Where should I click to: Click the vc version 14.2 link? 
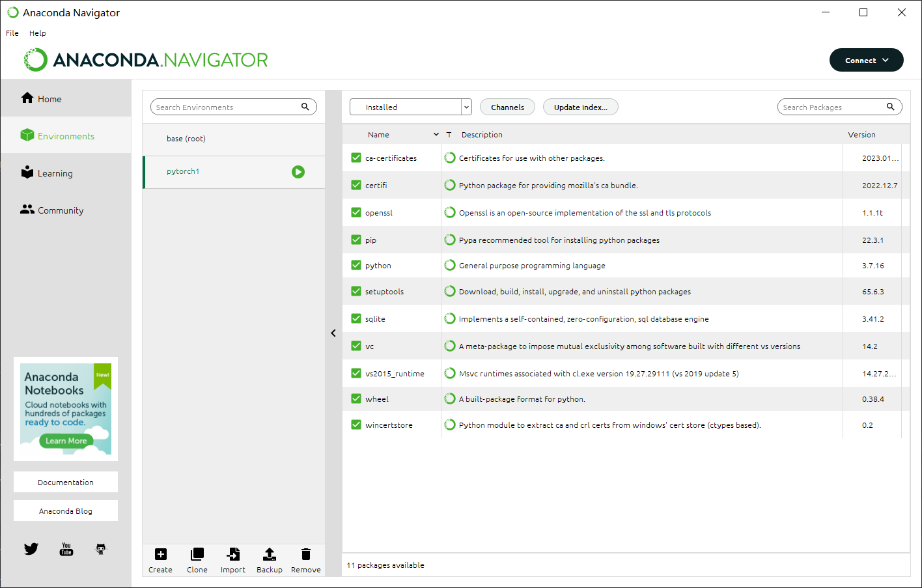870,346
